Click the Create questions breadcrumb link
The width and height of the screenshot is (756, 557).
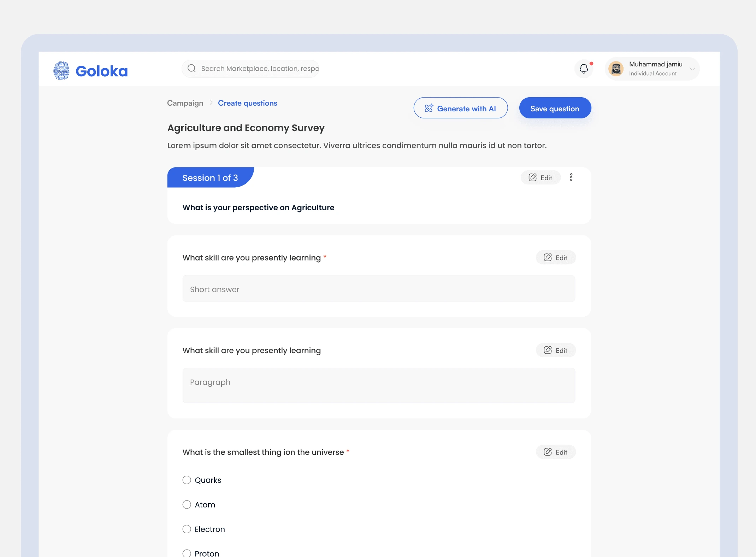(x=248, y=103)
